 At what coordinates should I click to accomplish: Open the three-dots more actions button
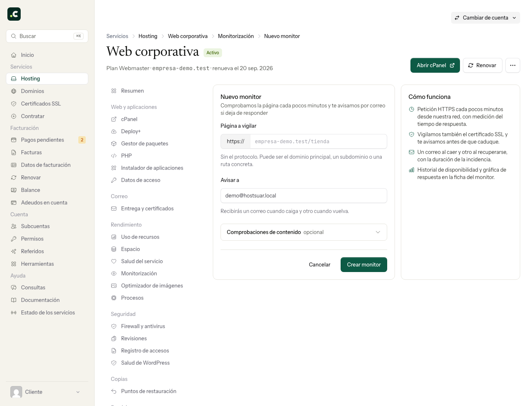pos(513,65)
